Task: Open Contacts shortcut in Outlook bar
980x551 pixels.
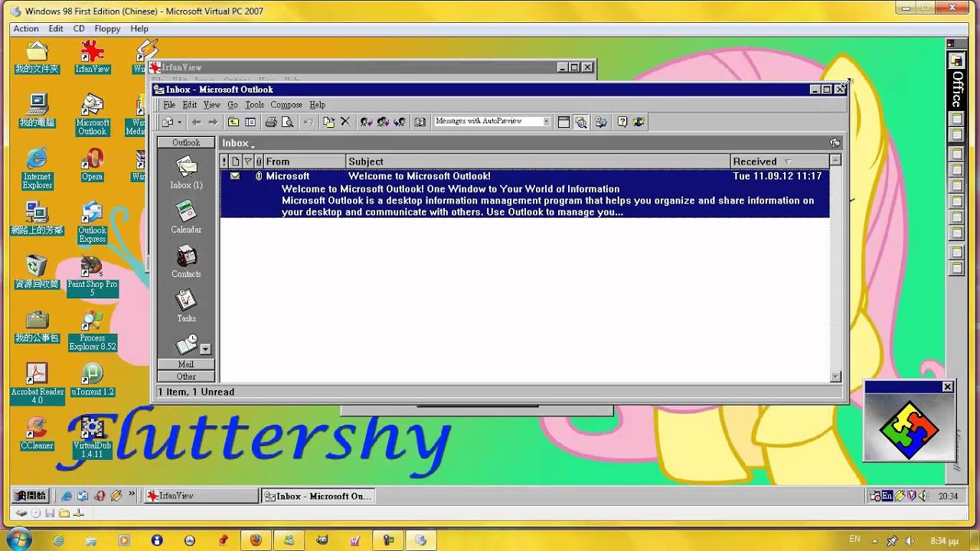Action: tap(186, 261)
